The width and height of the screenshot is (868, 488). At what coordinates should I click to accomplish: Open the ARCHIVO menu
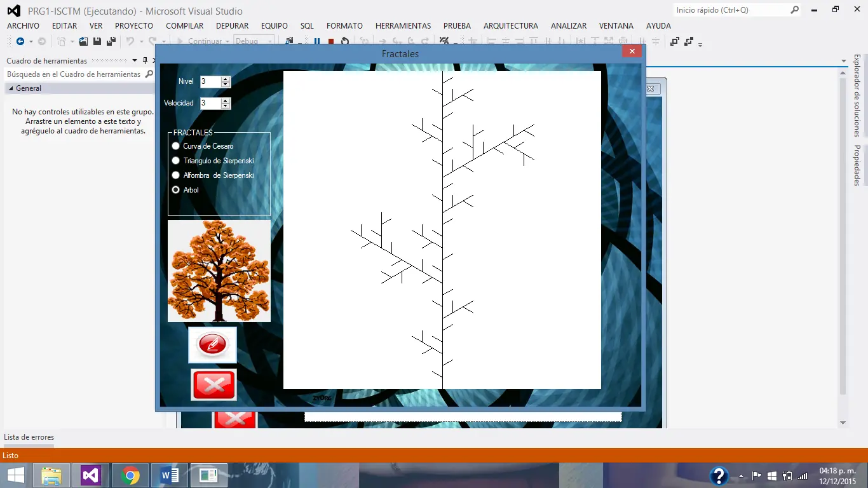coord(23,26)
